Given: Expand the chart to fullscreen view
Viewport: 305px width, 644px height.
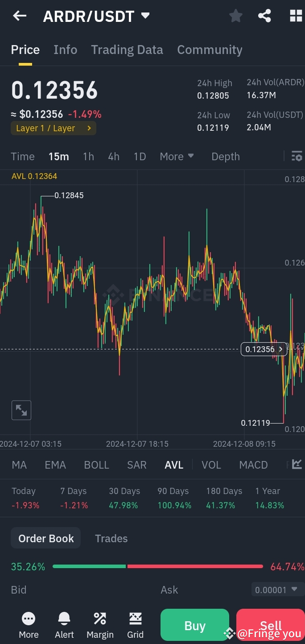Looking at the screenshot, I should [21, 410].
